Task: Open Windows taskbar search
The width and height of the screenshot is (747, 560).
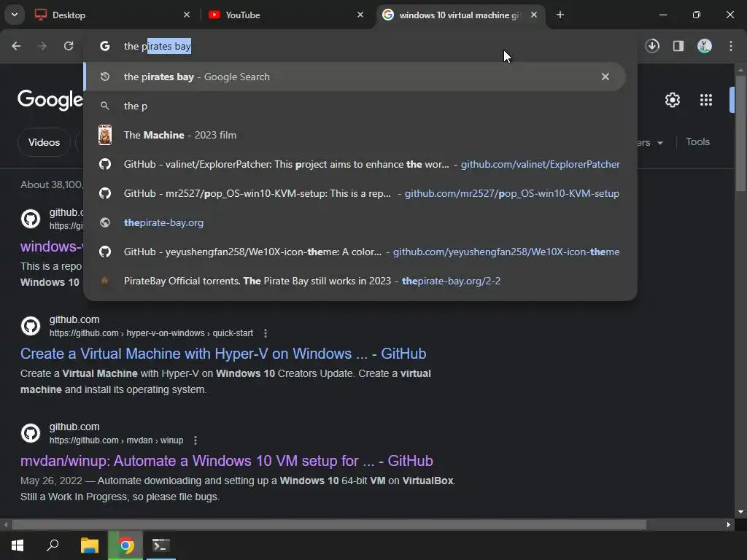Action: [53, 545]
